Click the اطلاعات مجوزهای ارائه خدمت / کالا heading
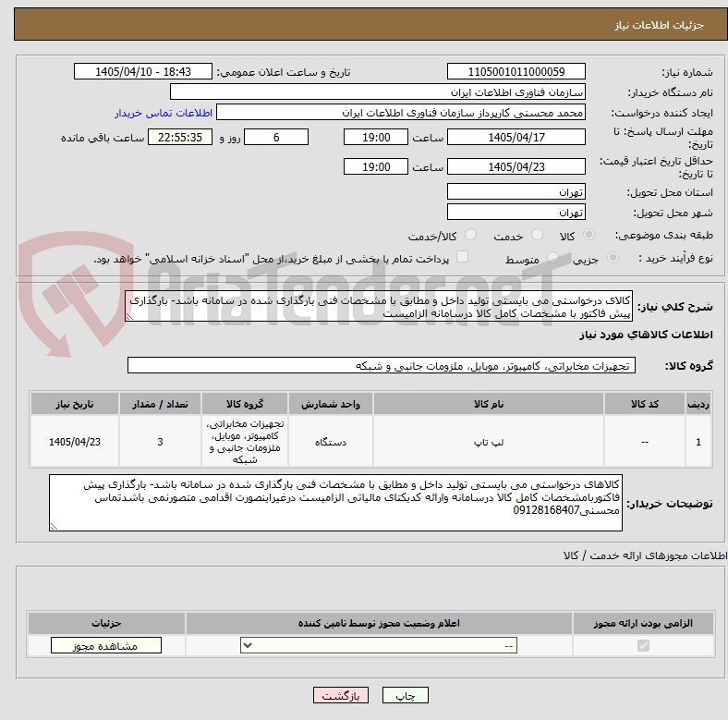Image resolution: width=728 pixels, height=720 pixels. 645,555
